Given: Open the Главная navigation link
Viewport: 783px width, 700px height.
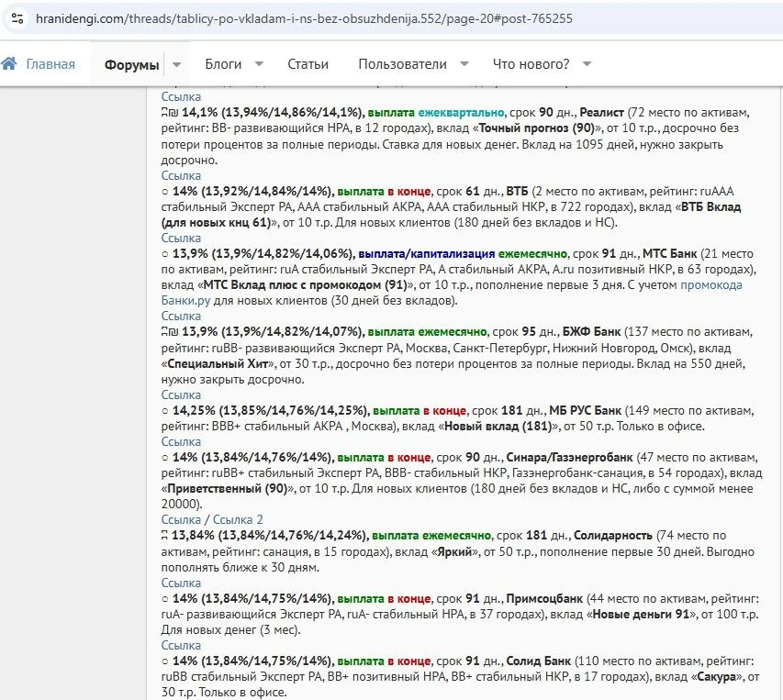Looking at the screenshot, I should coord(50,64).
